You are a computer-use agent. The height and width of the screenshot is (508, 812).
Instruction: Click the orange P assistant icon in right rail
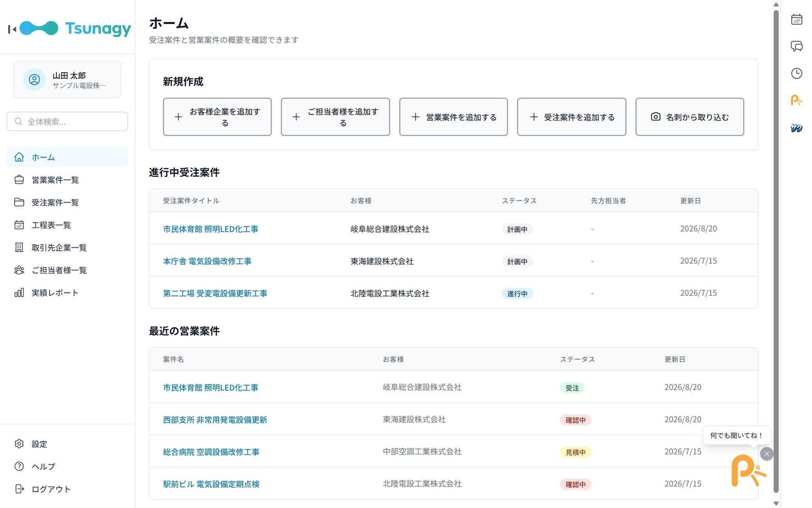point(796,100)
